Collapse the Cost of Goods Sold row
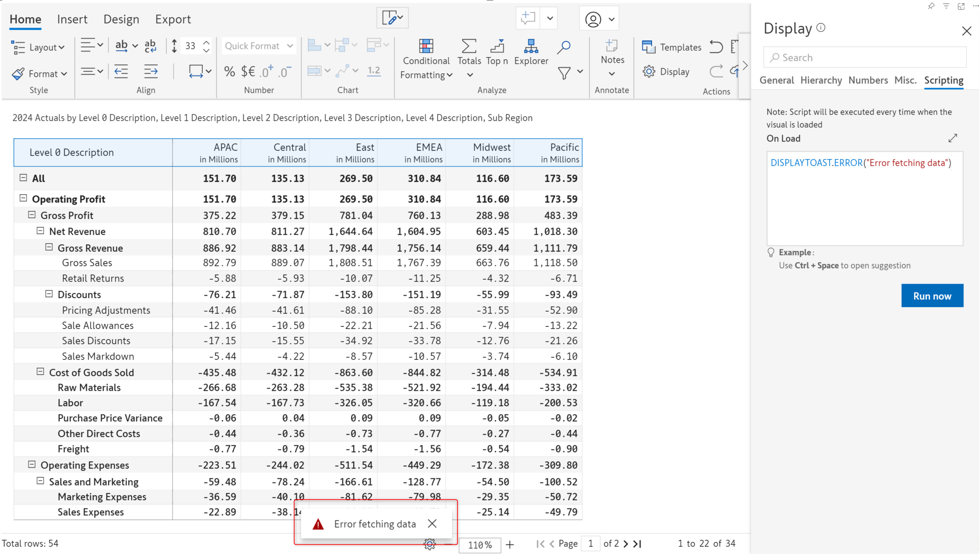Viewport: 980px width, 556px height. [x=41, y=372]
